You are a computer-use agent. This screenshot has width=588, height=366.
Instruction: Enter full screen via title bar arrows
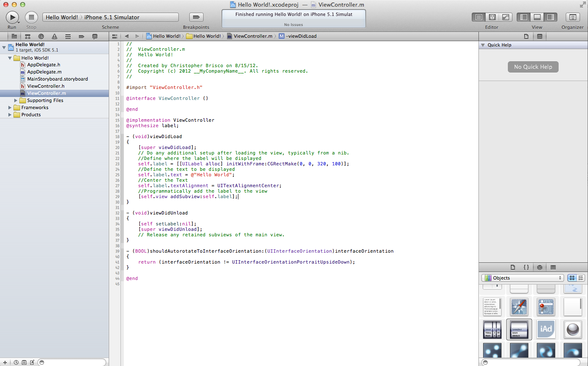[583, 5]
